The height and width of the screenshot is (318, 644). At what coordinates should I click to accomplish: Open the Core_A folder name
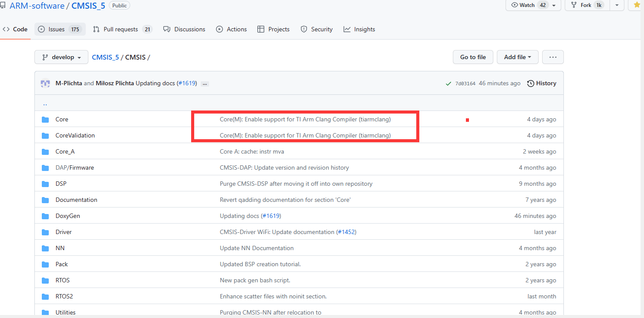[x=65, y=152]
